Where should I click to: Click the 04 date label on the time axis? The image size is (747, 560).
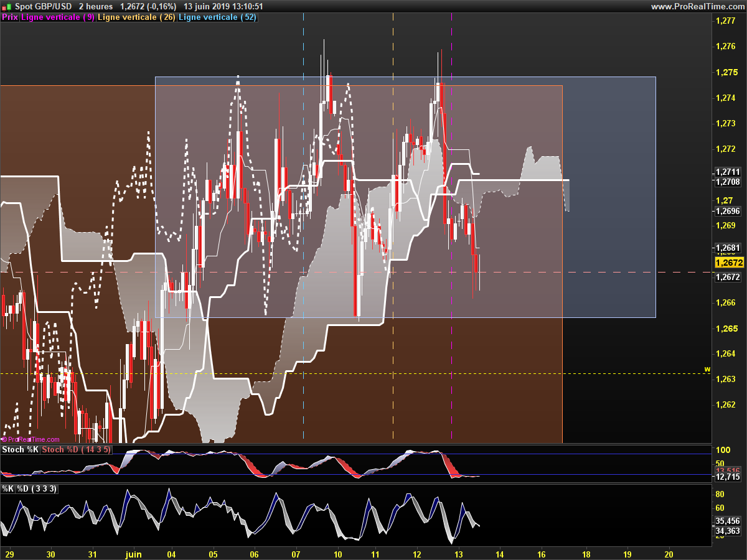(x=172, y=554)
